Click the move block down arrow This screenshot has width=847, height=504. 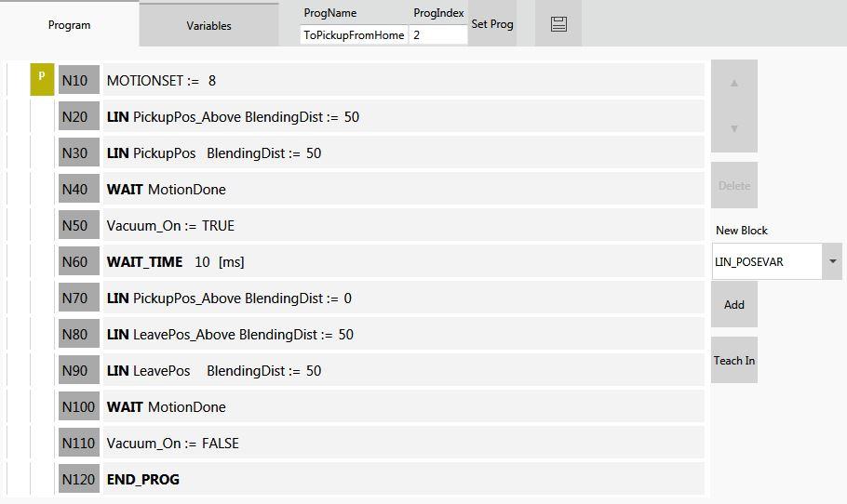pos(734,128)
